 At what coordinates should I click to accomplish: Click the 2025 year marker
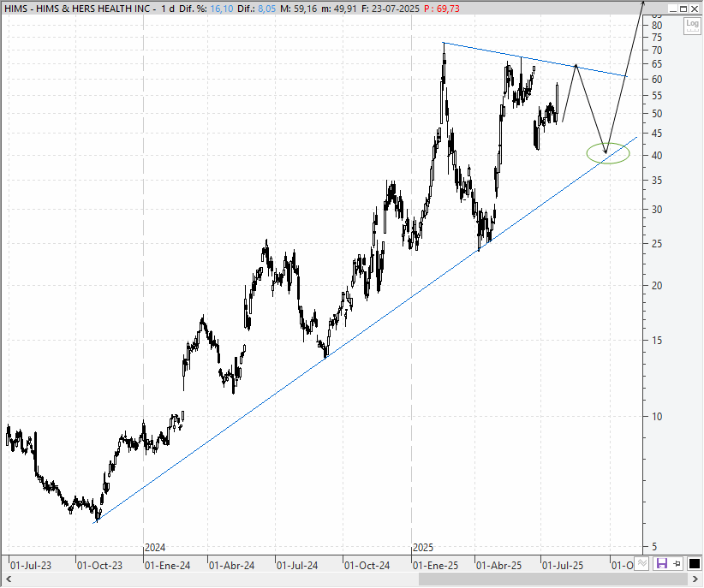(423, 548)
